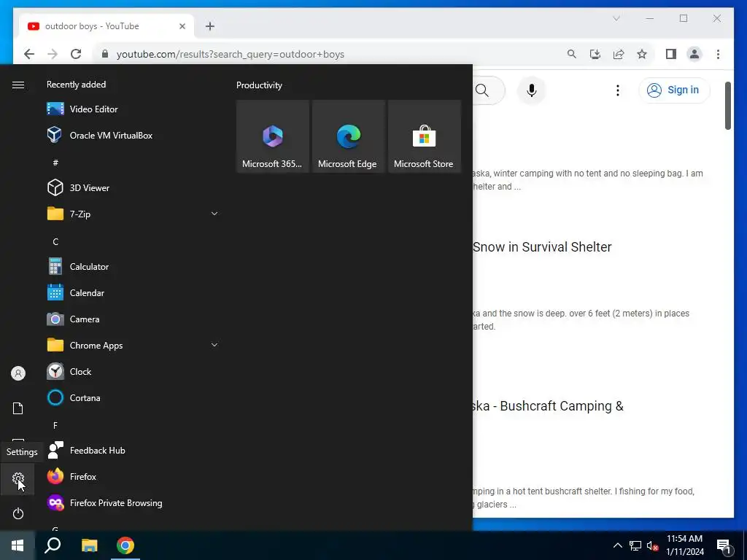
Task: Open the Calendar app
Action: pyautogui.click(x=133, y=293)
